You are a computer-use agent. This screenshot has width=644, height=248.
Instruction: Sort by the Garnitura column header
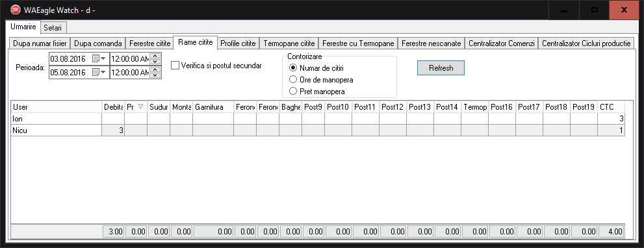[213, 106]
